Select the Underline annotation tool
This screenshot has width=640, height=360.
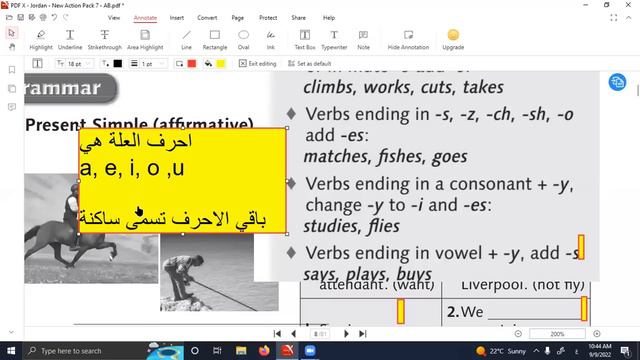(x=70, y=40)
